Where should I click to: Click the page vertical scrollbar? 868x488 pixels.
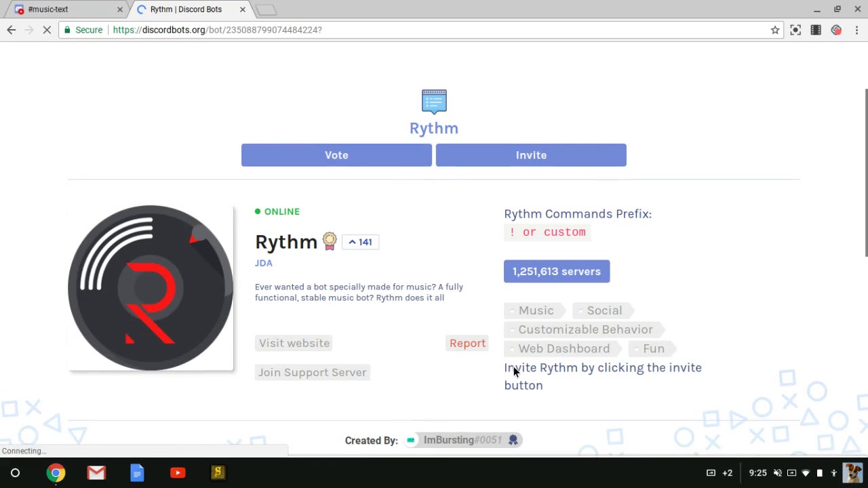pos(865,173)
